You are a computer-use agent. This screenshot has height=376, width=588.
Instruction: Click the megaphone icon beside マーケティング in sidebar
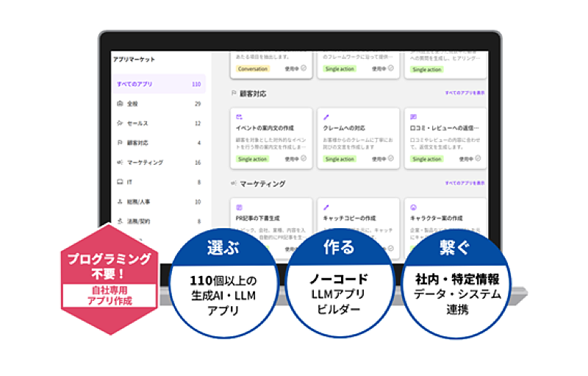coord(120,162)
